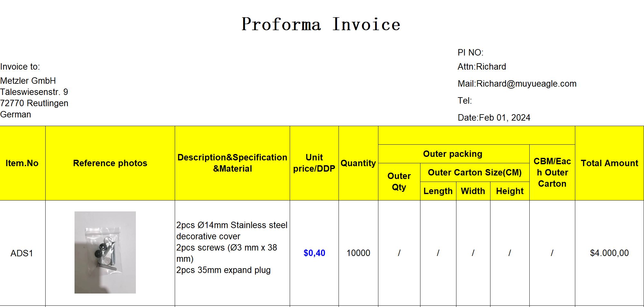Select the CBM/Each Outer Carton header

click(552, 173)
